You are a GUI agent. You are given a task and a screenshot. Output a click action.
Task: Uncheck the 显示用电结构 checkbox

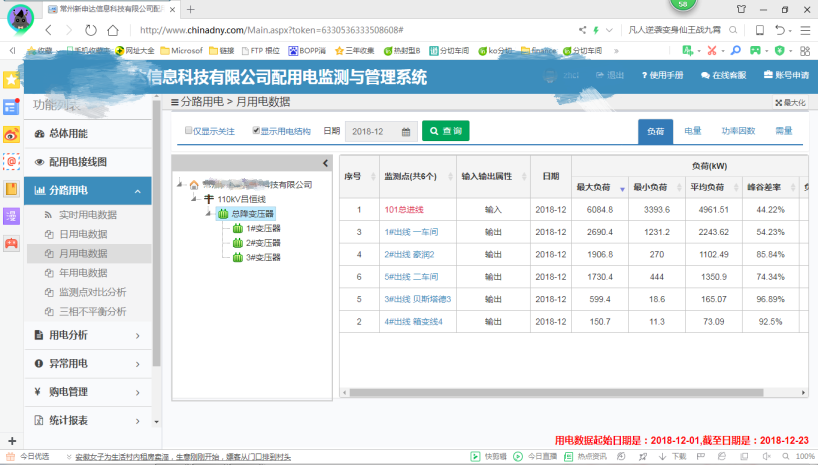256,131
